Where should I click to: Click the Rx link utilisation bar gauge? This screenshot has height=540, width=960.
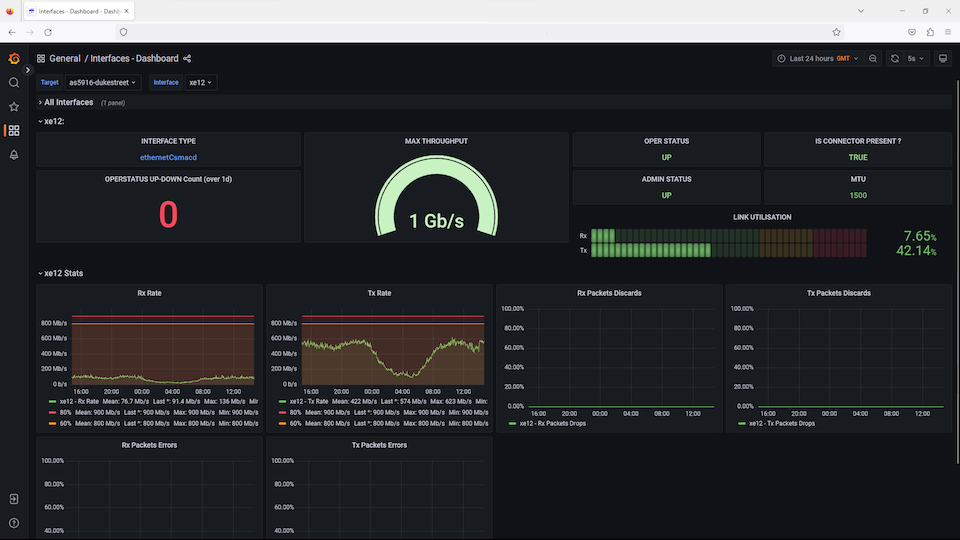[729, 236]
